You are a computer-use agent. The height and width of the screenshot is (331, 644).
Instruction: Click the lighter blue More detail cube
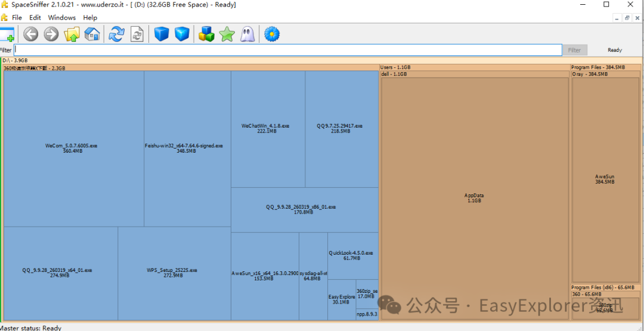[182, 34]
